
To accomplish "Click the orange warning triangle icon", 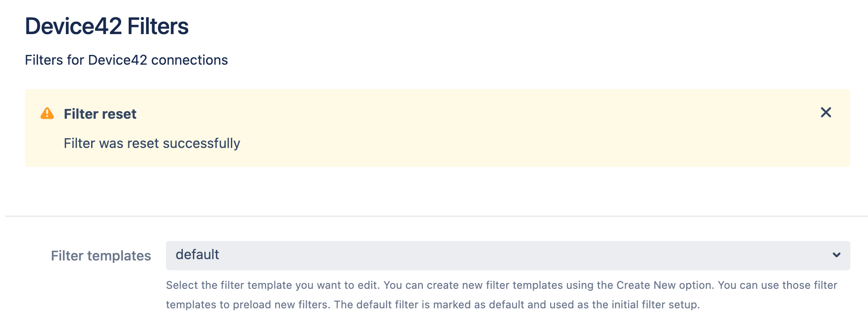I will (x=47, y=113).
